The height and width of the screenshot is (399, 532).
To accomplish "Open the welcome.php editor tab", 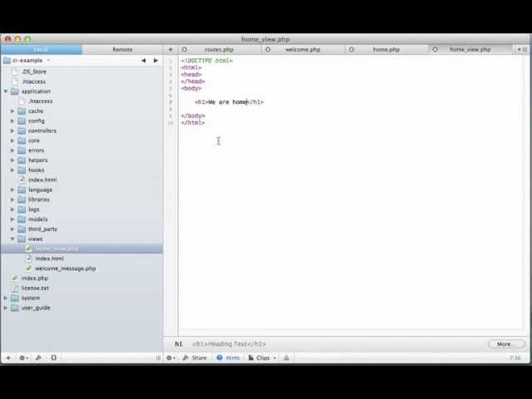I will click(x=303, y=50).
